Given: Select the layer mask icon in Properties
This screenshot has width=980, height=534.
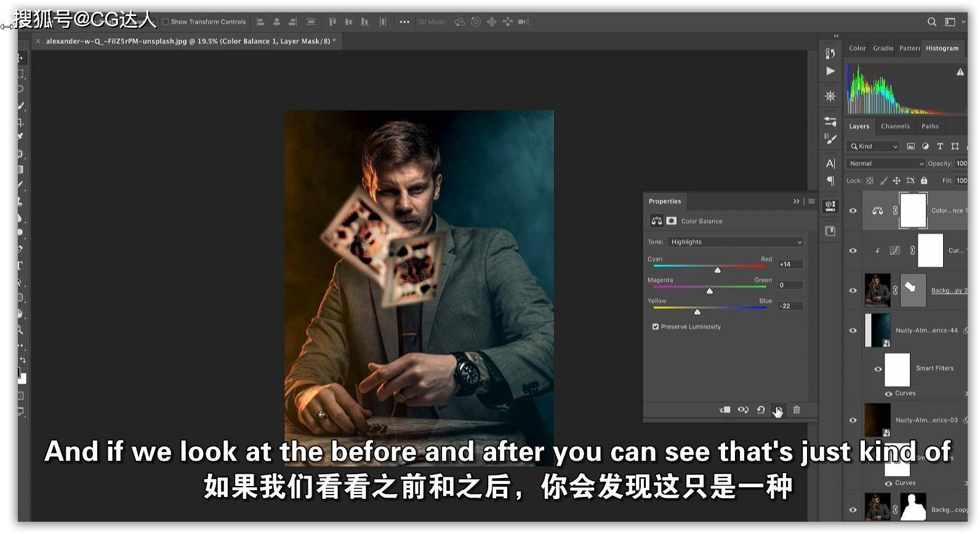Looking at the screenshot, I should pos(672,220).
